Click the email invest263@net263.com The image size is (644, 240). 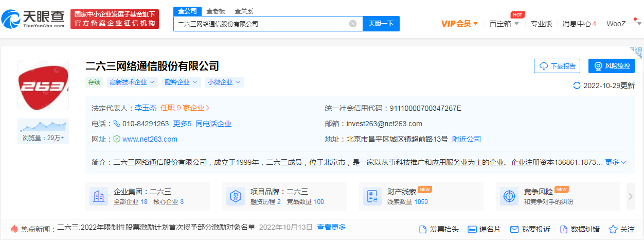(384, 124)
